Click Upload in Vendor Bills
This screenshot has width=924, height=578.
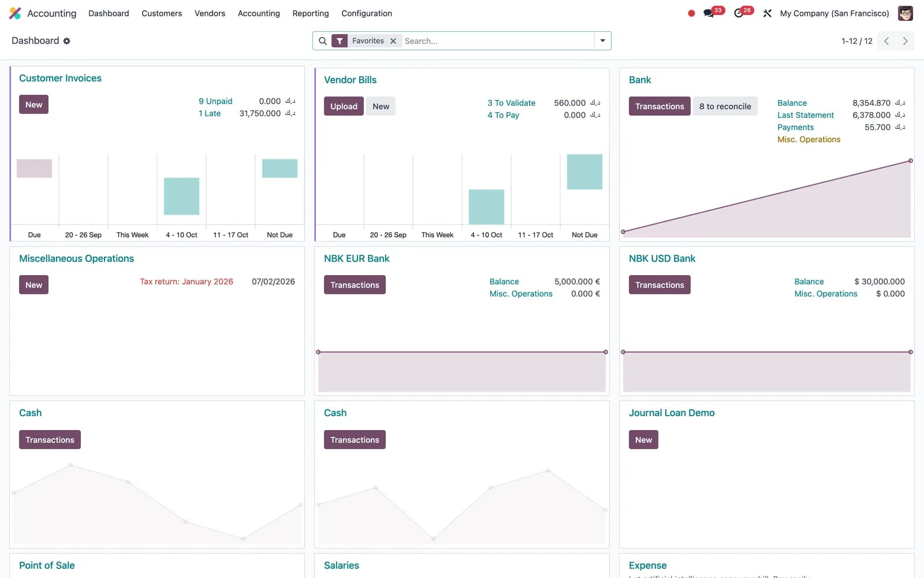coord(344,106)
